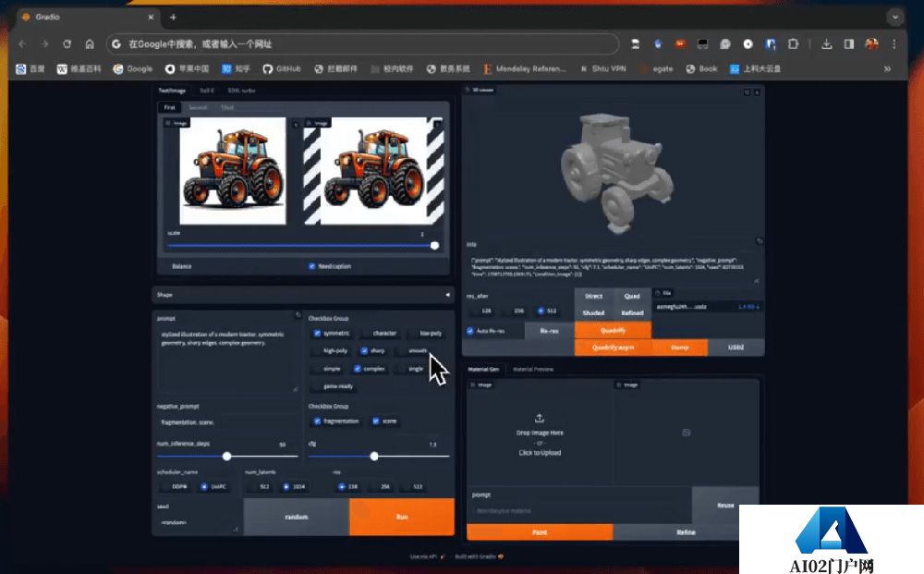Open Google bookmark
The width and height of the screenshot is (924, 574).
[132, 69]
